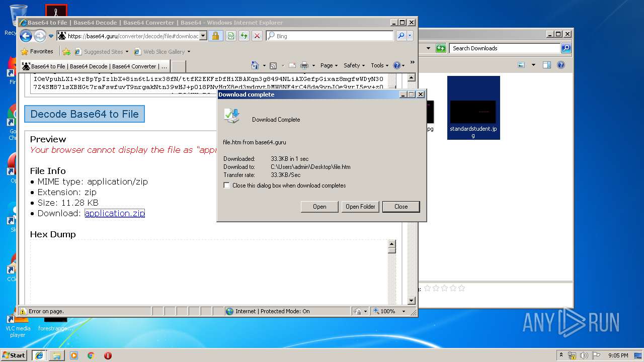Click Error on page status icon

coord(24,311)
